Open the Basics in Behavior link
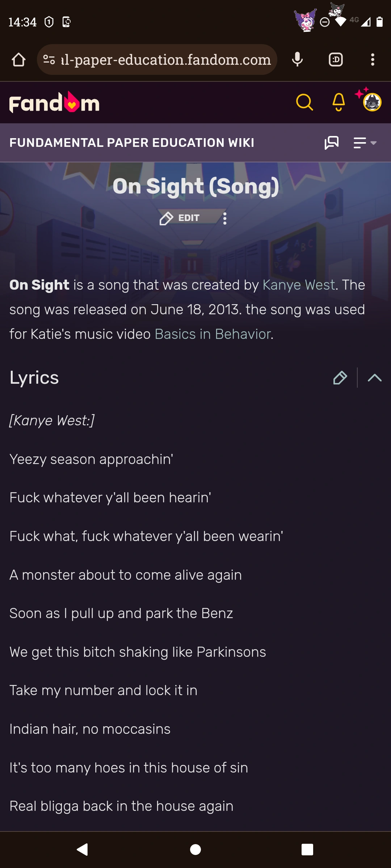Screen dimensions: 391x868 tap(213, 334)
